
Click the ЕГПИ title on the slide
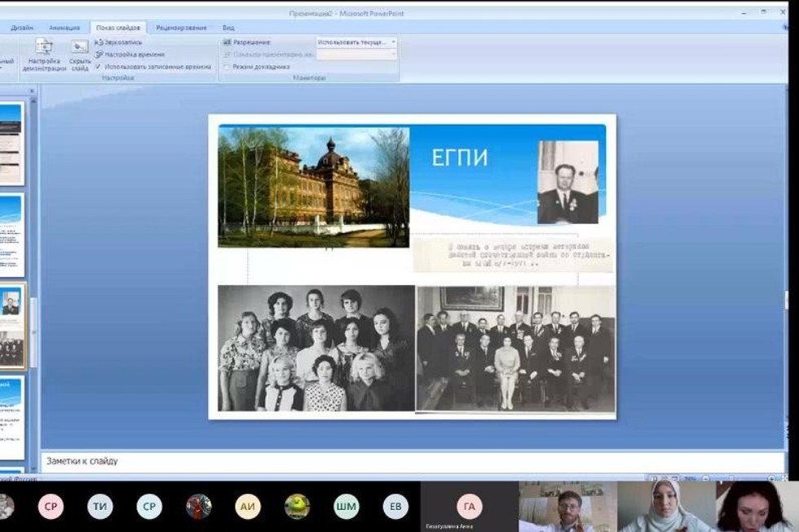click(460, 157)
